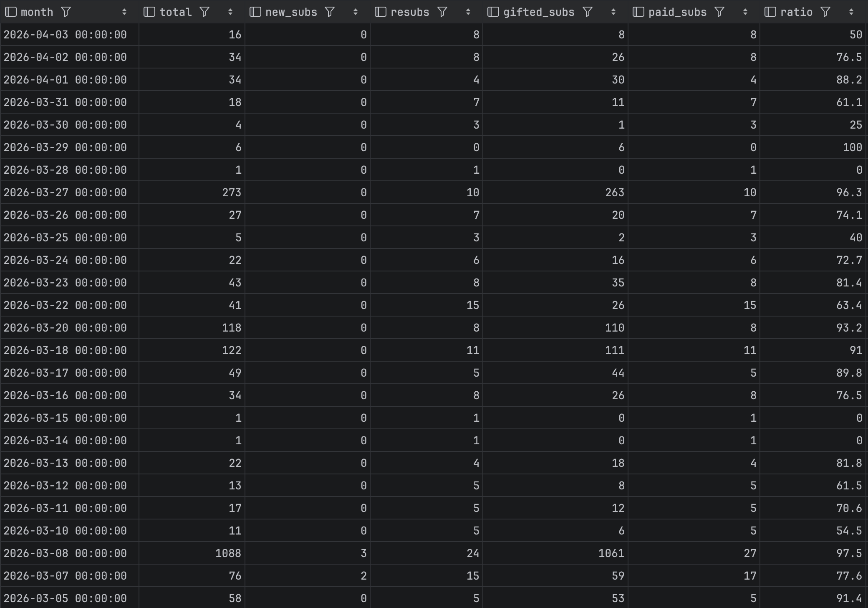Click the total cell showing 1088

228,553
